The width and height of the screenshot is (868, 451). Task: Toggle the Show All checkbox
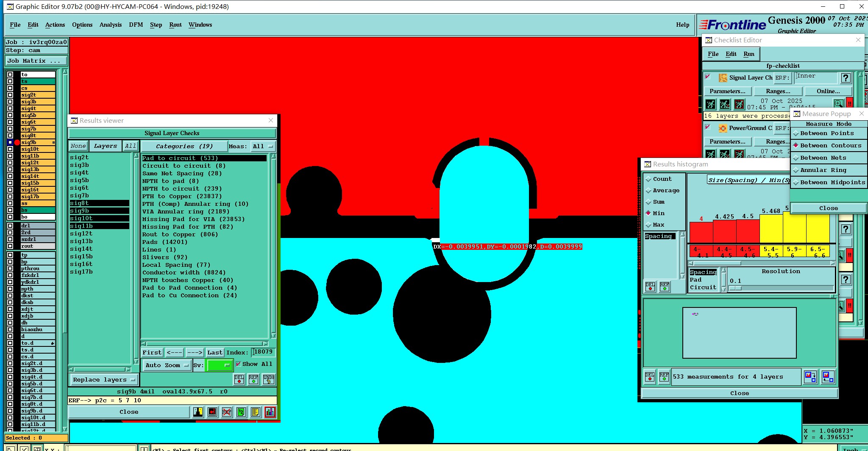[238, 364]
